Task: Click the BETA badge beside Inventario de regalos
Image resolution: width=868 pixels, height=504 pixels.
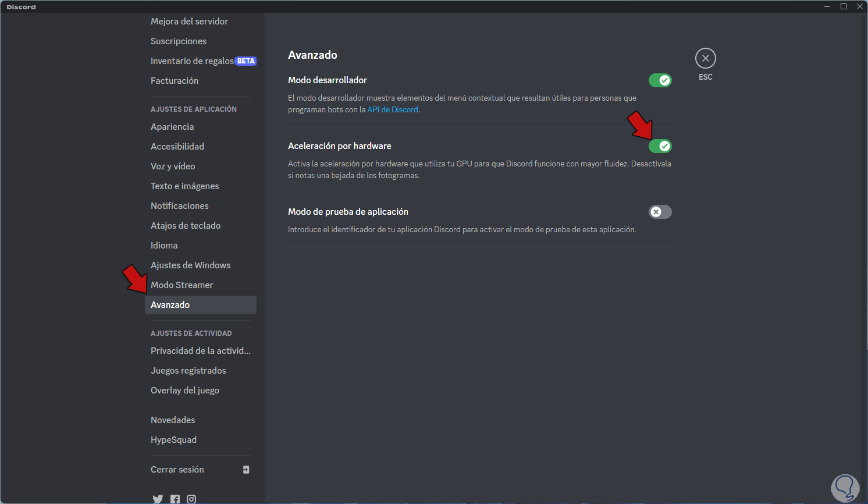Action: tap(246, 61)
